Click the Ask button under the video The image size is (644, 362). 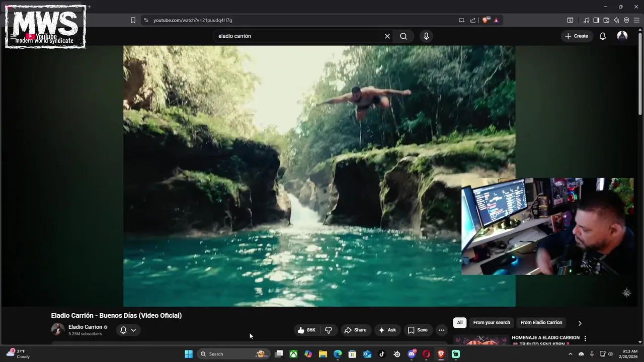point(387,330)
